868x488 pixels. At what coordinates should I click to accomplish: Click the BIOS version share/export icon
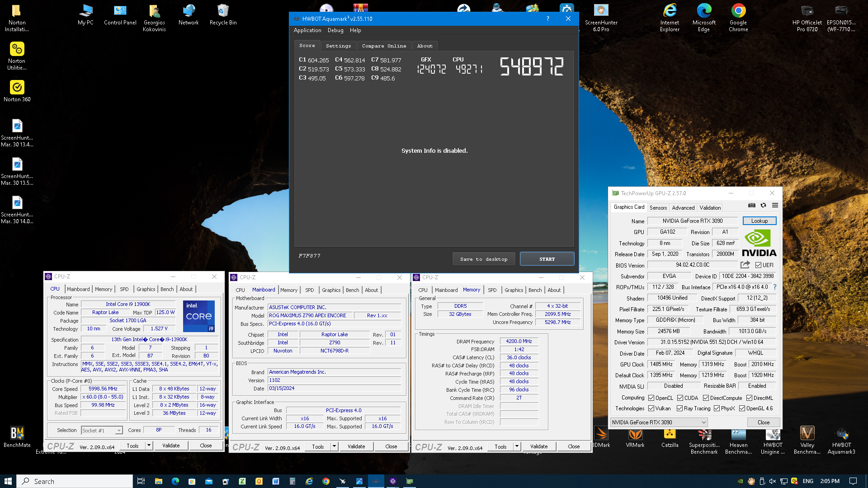click(745, 265)
